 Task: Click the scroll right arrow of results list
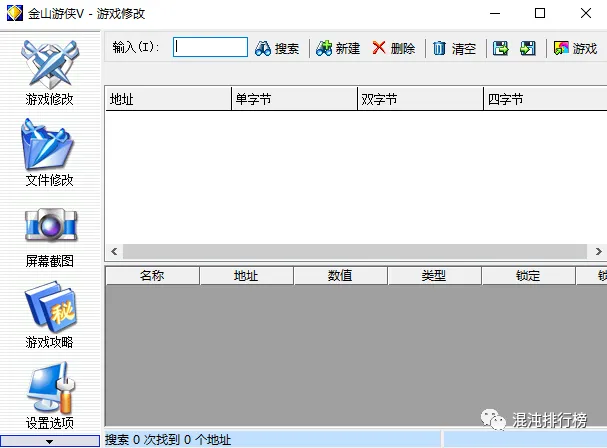tap(598, 251)
